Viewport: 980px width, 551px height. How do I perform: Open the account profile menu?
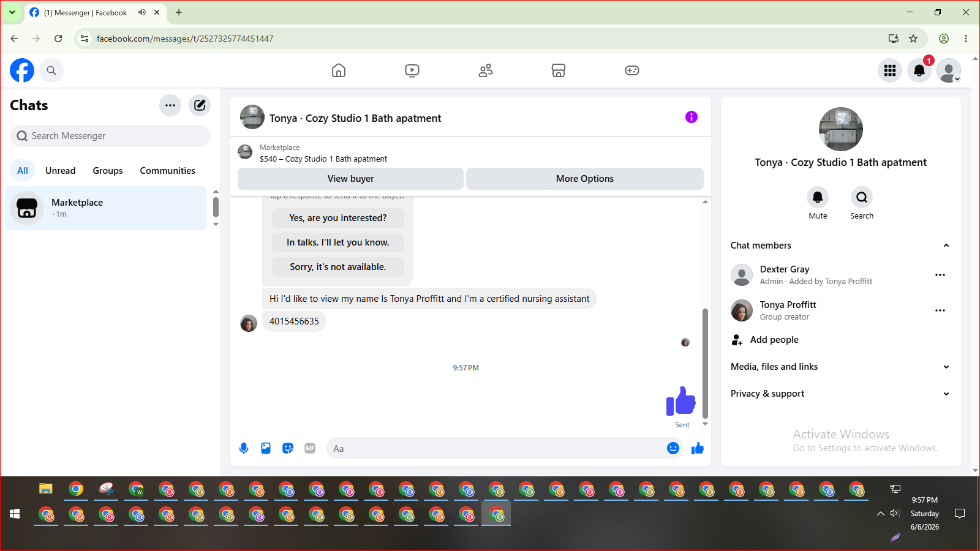(x=949, y=70)
